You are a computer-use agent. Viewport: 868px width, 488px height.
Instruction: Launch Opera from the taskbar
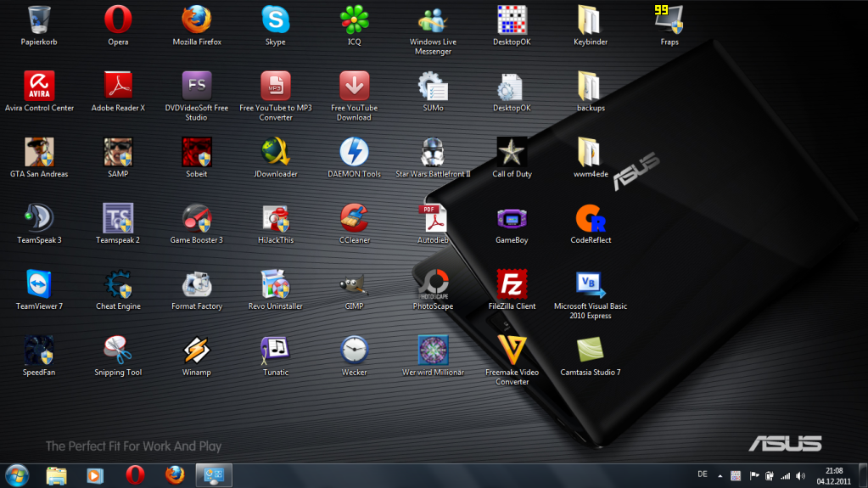(135, 476)
